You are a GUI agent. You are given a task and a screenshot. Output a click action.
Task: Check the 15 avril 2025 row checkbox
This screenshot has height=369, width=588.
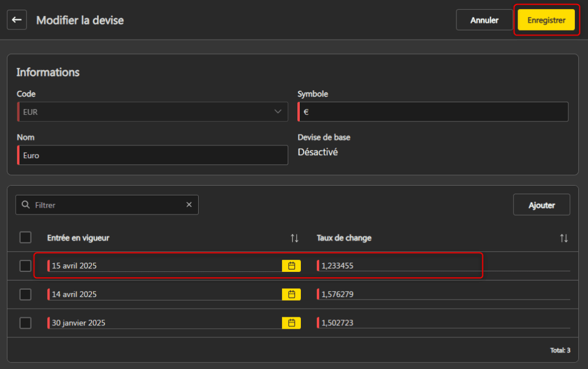[25, 266]
